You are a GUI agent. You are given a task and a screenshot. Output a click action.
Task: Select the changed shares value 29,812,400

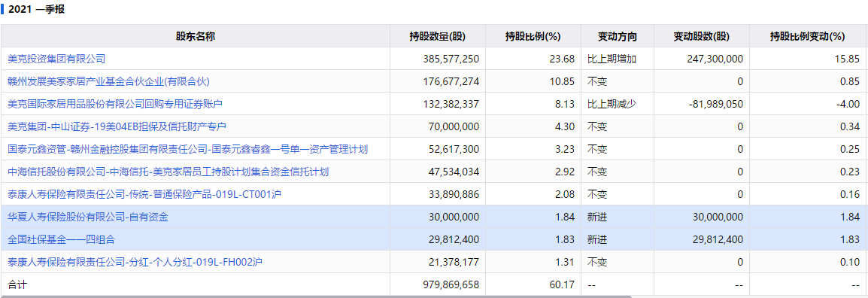click(718, 240)
